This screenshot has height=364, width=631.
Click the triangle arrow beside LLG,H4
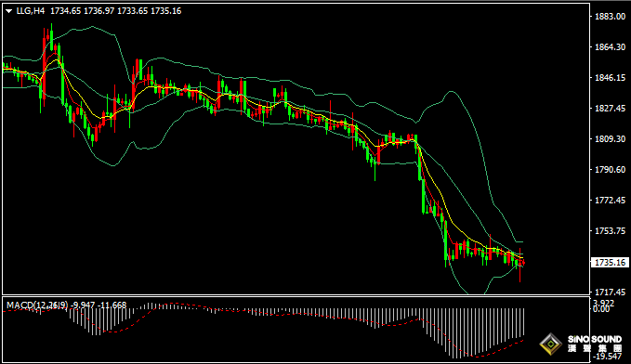click(9, 11)
